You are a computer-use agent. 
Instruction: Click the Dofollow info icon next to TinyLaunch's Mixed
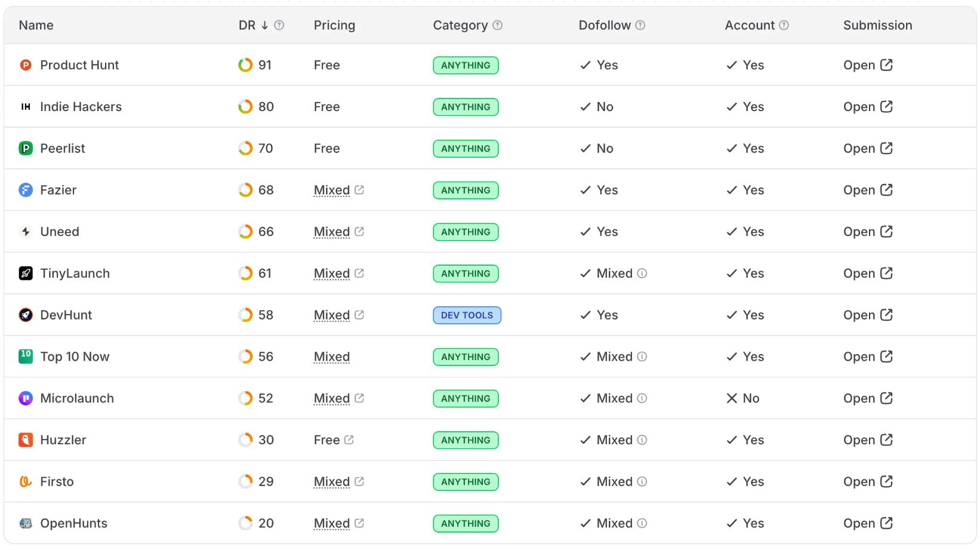pyautogui.click(x=642, y=274)
